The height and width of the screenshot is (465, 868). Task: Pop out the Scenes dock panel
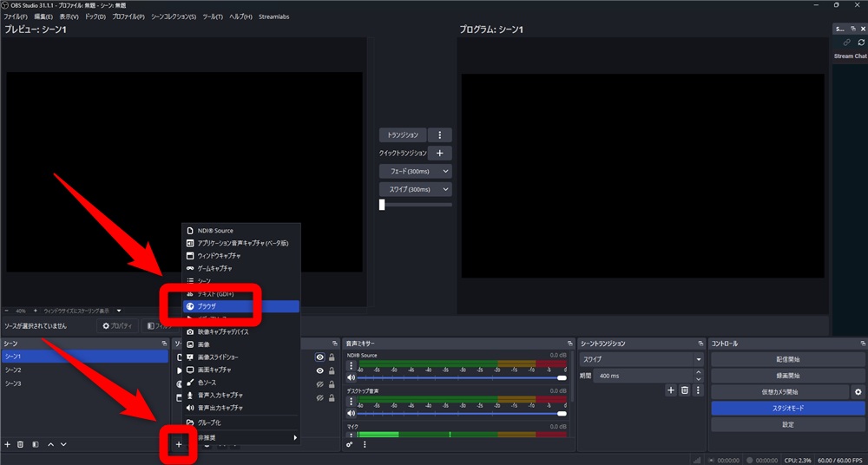coord(164,344)
